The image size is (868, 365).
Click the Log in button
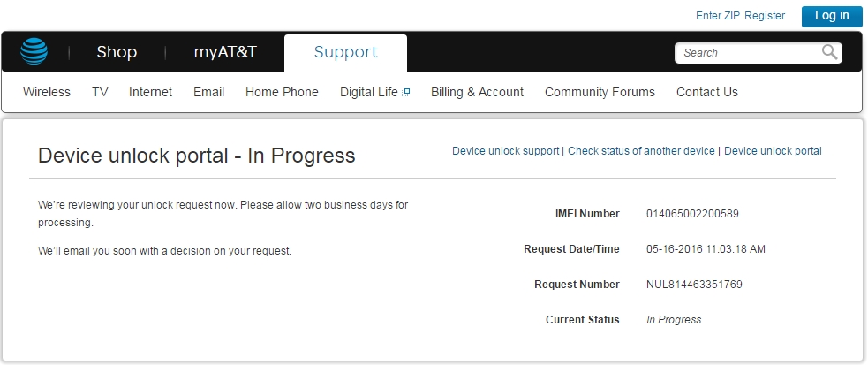tap(832, 16)
